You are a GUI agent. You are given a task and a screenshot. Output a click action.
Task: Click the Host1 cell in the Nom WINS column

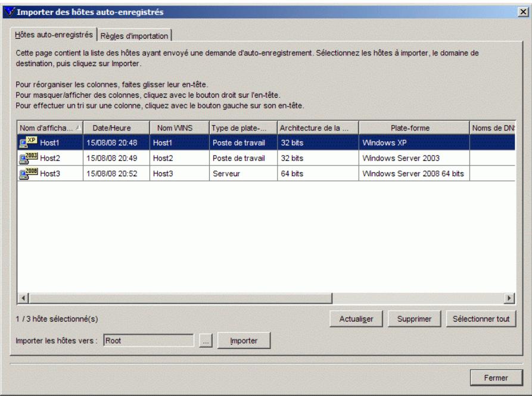pos(179,142)
